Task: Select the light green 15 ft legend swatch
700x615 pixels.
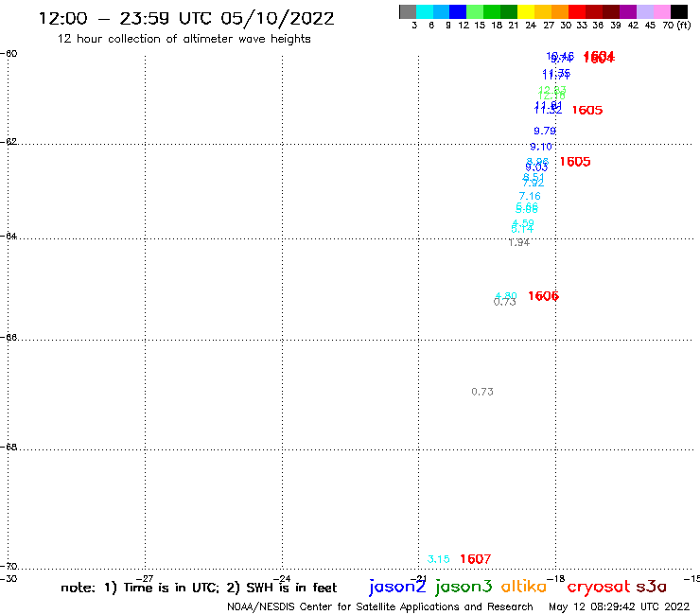Action: point(476,11)
